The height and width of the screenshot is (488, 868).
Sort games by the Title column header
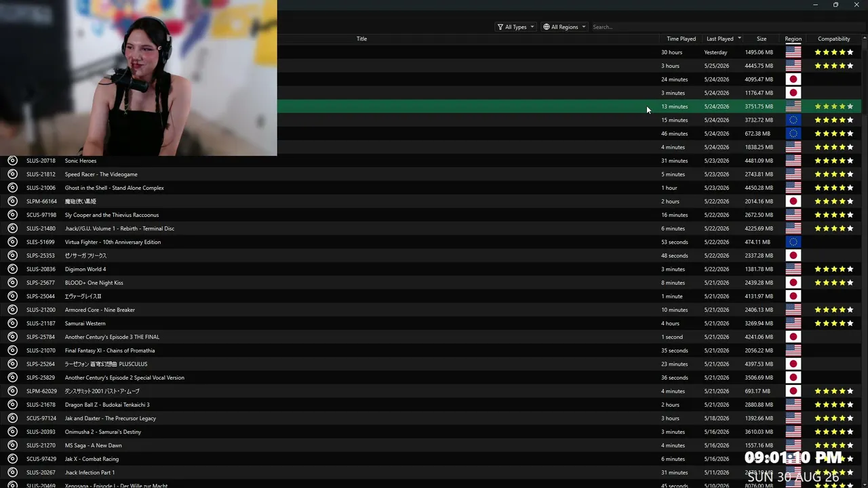(361, 39)
